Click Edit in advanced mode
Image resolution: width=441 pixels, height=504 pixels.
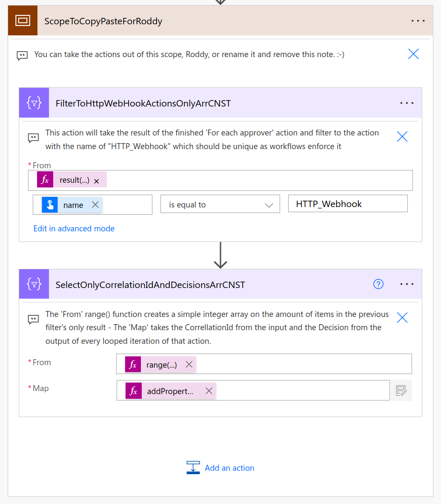(74, 228)
